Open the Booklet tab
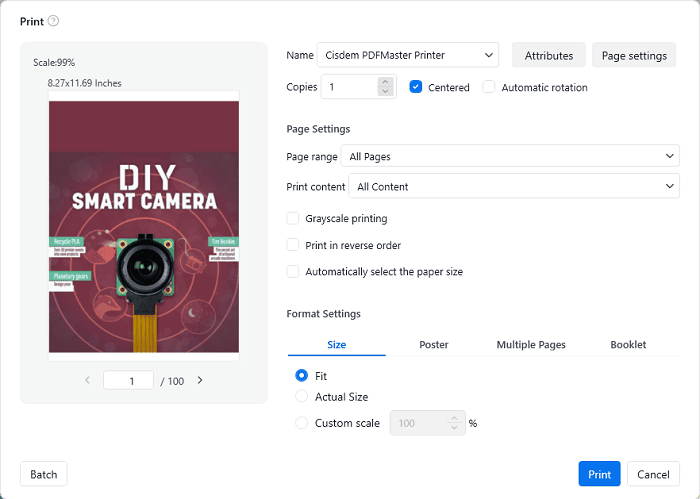 (x=628, y=344)
